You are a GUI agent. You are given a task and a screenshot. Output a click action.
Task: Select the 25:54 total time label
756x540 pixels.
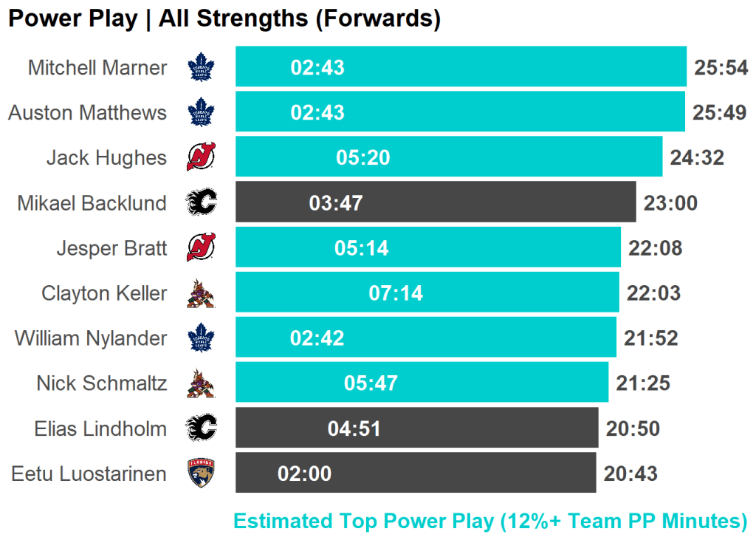721,68
